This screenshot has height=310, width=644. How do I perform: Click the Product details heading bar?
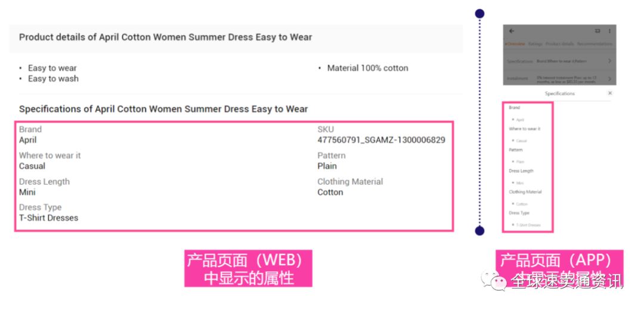[236, 38]
